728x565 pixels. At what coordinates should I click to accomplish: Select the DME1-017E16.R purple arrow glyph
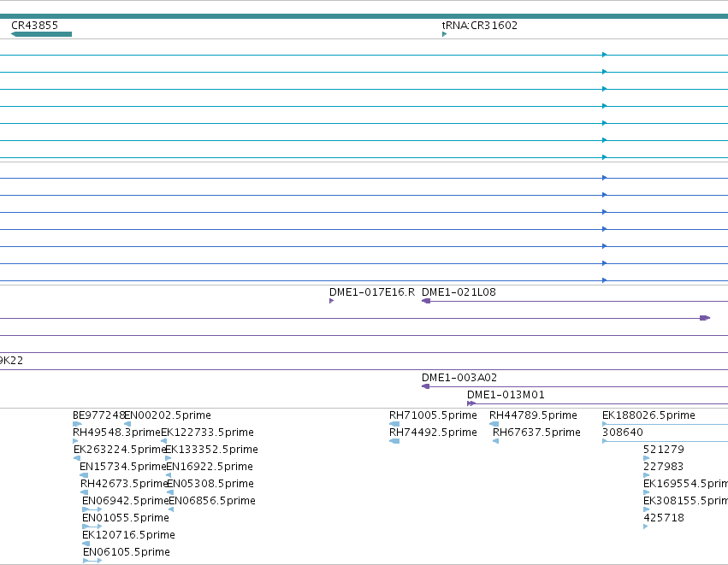point(332,301)
